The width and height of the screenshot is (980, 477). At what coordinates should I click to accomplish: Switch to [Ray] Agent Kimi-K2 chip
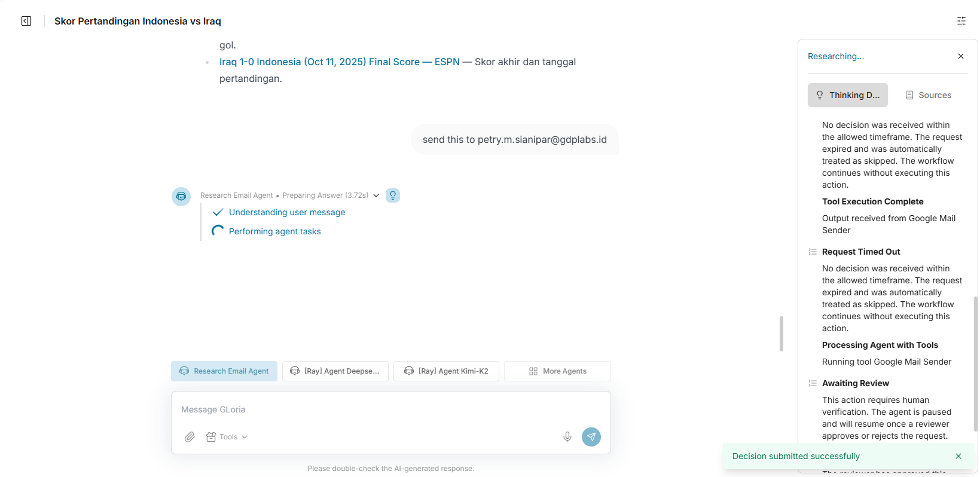pos(446,371)
